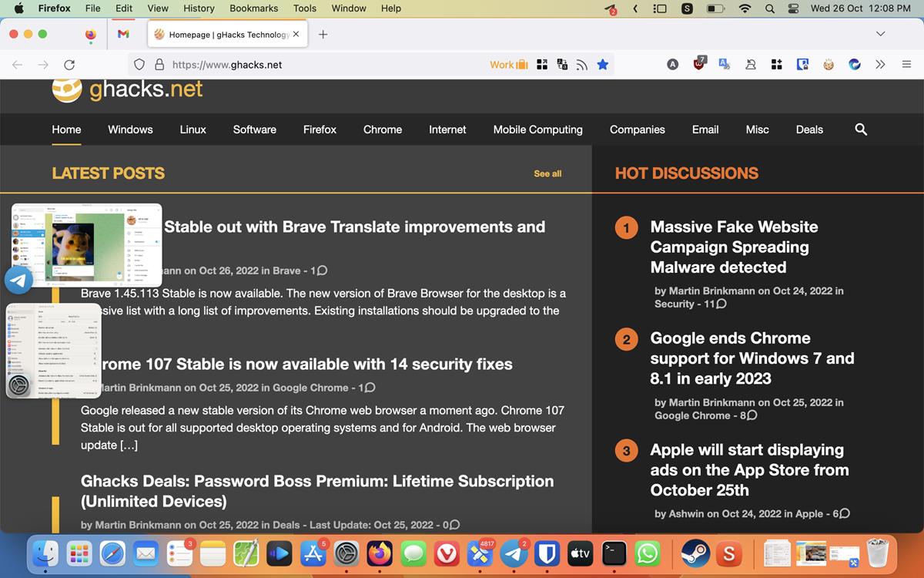This screenshot has width=924, height=578.
Task: Click the grid-plus extension icon in toolbar
Action: (776, 65)
